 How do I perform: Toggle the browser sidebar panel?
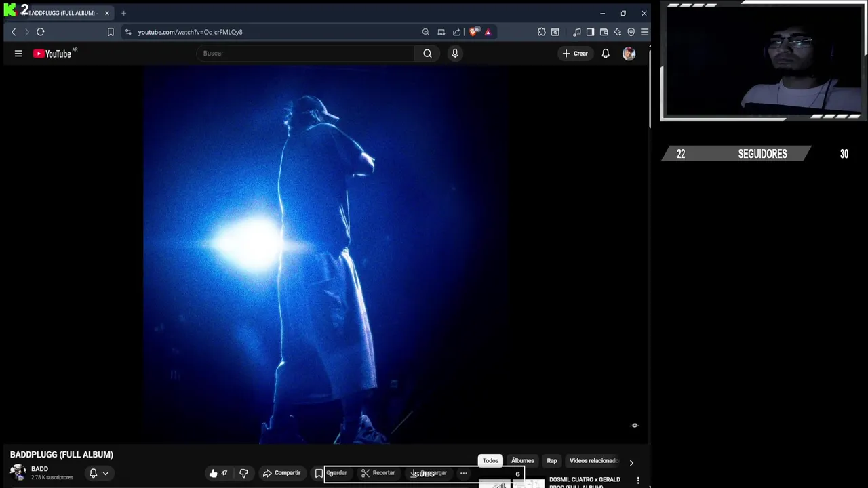click(591, 32)
